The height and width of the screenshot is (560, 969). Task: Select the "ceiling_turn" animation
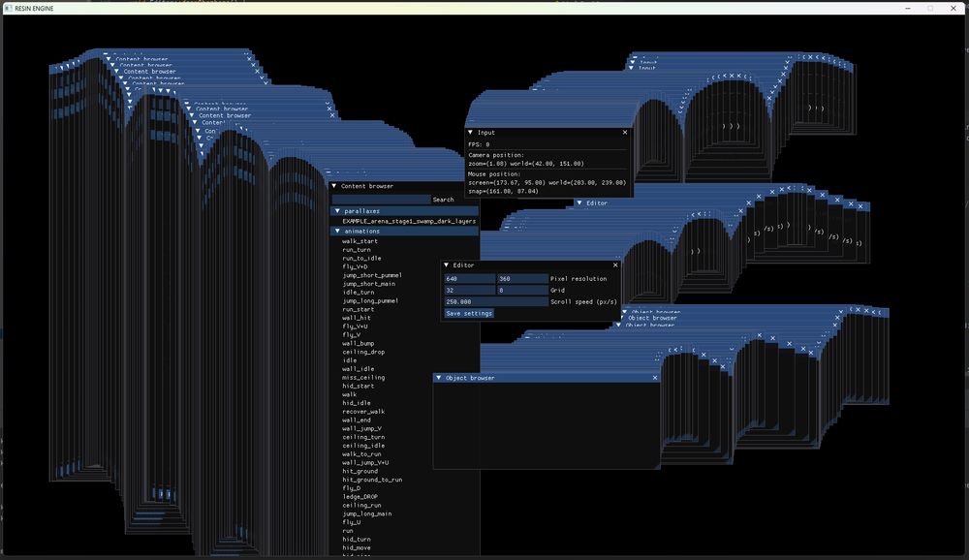pyautogui.click(x=363, y=437)
